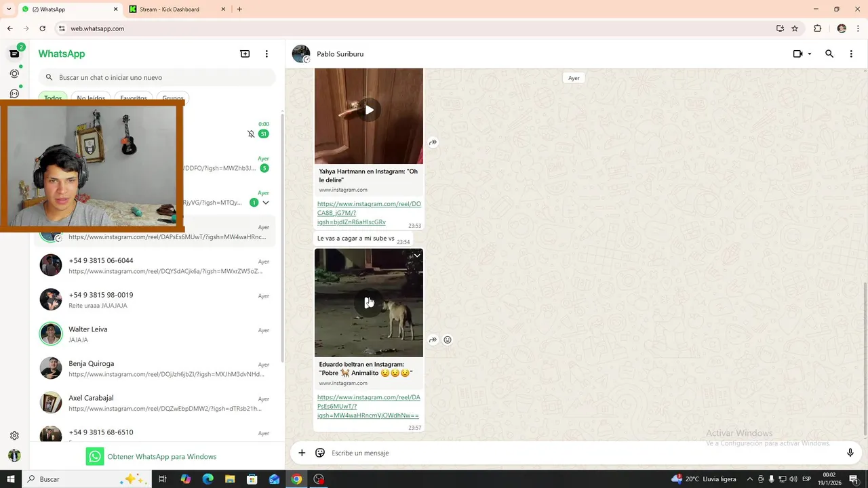Viewport: 868px width, 488px height.
Task: Open the Windows Start menu
Action: [10, 479]
